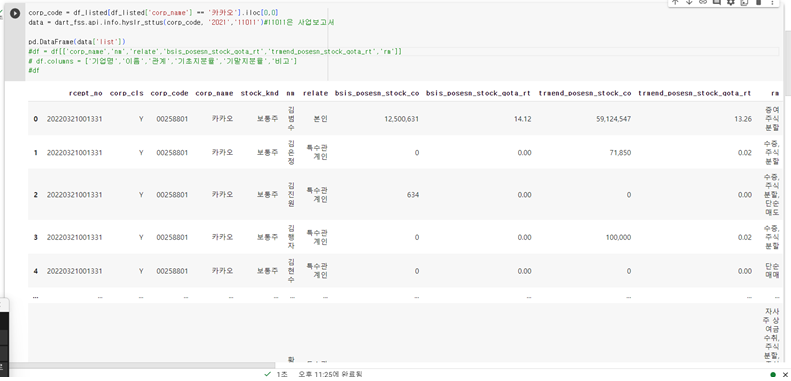
Task: Click row 3 name 김행자
Action: pos(291,237)
